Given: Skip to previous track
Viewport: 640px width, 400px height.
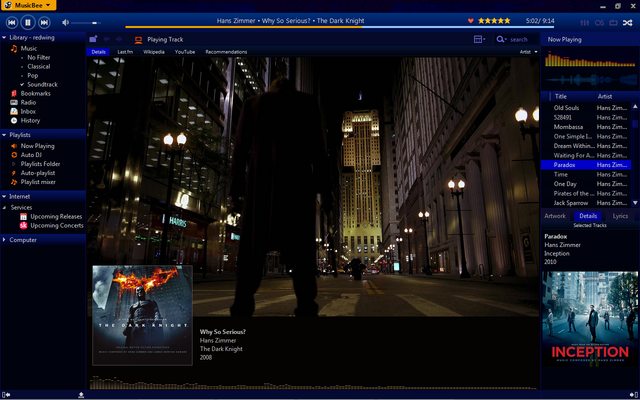Looking at the screenshot, I should (11, 22).
